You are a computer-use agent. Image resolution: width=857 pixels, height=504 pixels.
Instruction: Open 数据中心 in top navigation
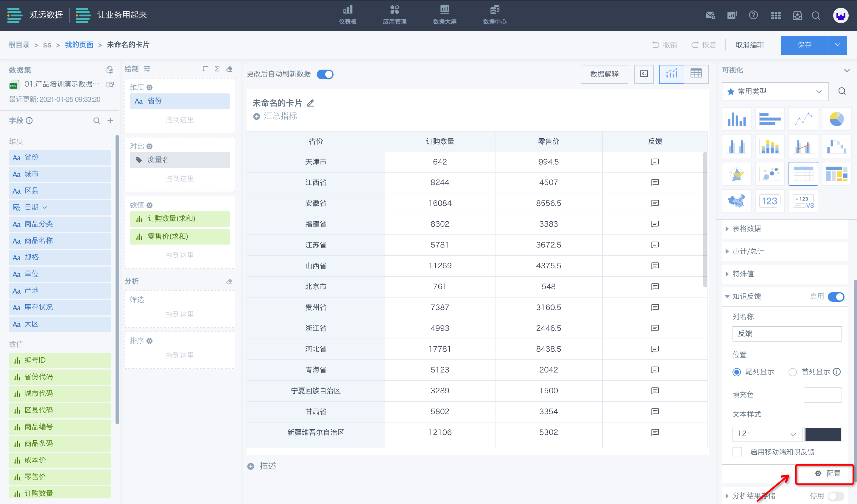(x=495, y=15)
